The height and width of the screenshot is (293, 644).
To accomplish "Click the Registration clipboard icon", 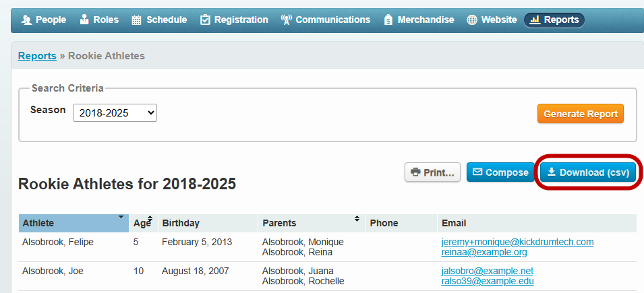I will click(x=205, y=20).
